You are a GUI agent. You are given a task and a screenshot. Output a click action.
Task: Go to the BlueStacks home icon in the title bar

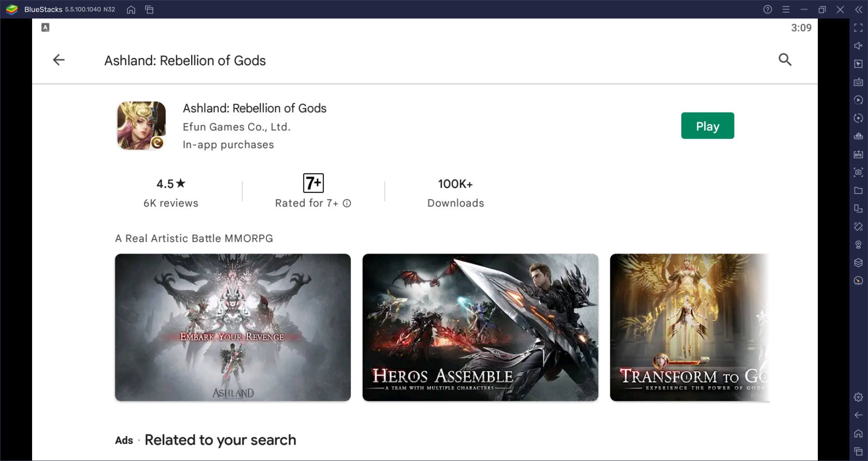tap(131, 9)
